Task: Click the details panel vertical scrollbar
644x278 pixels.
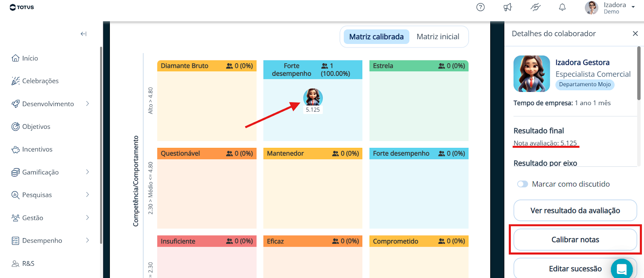Action: point(639,73)
